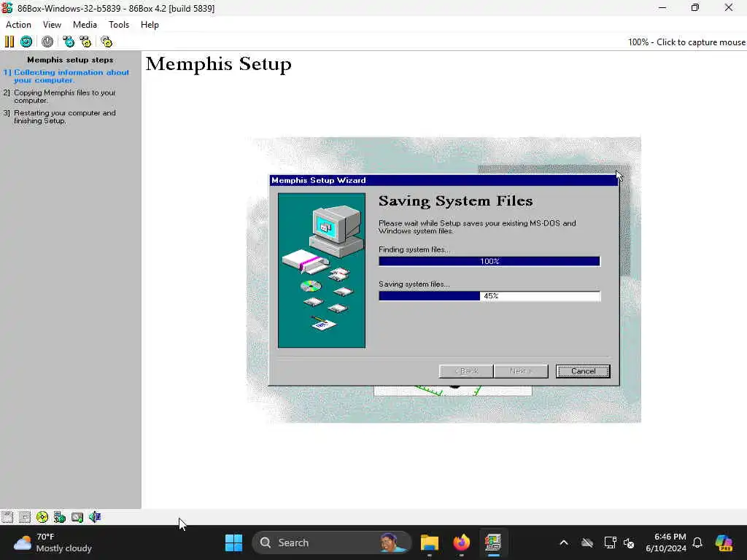747x560 pixels.
Task: Click the Cancel button in Setup Wizard
Action: 583,371
